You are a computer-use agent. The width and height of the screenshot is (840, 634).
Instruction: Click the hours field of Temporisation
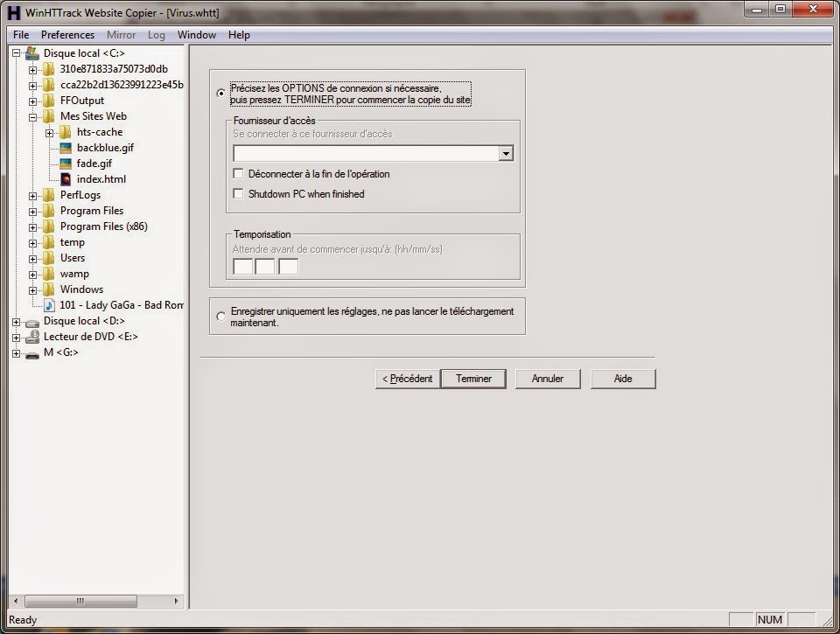point(242,266)
